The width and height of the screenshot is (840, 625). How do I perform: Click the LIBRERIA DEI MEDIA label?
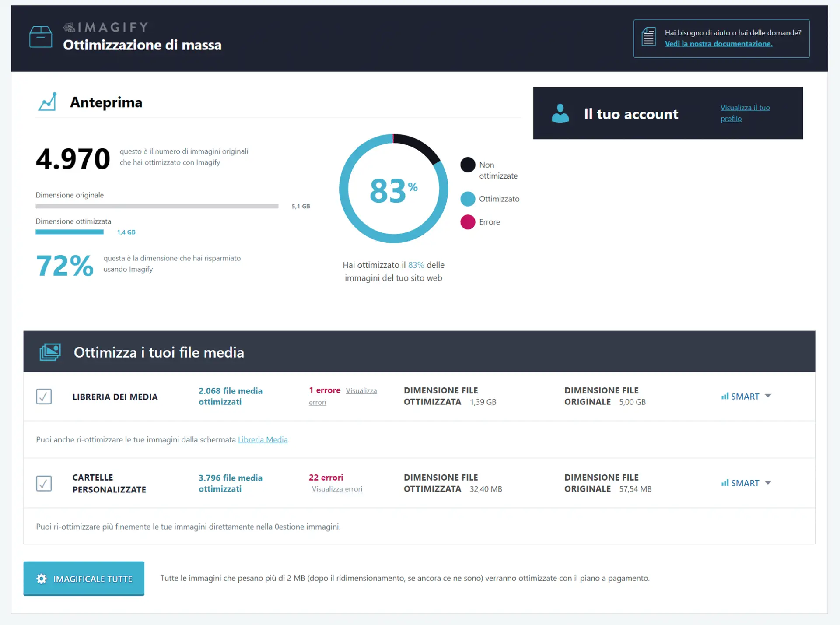115,397
